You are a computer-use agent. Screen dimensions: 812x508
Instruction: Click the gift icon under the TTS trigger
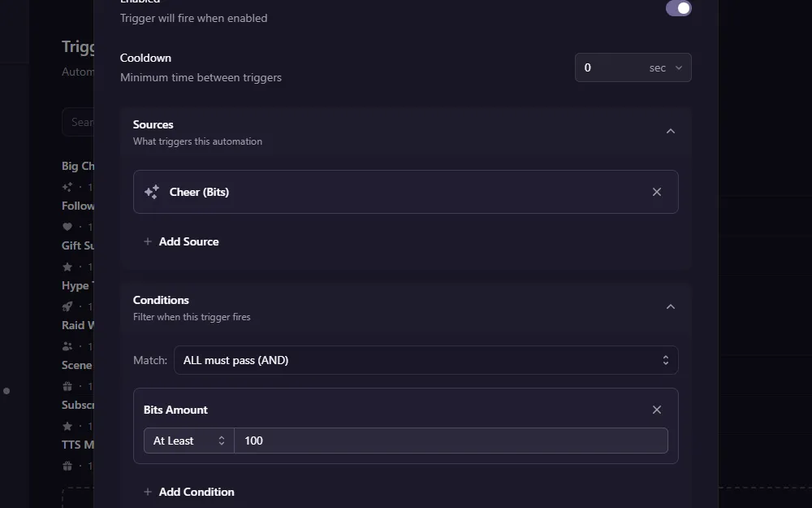point(67,466)
